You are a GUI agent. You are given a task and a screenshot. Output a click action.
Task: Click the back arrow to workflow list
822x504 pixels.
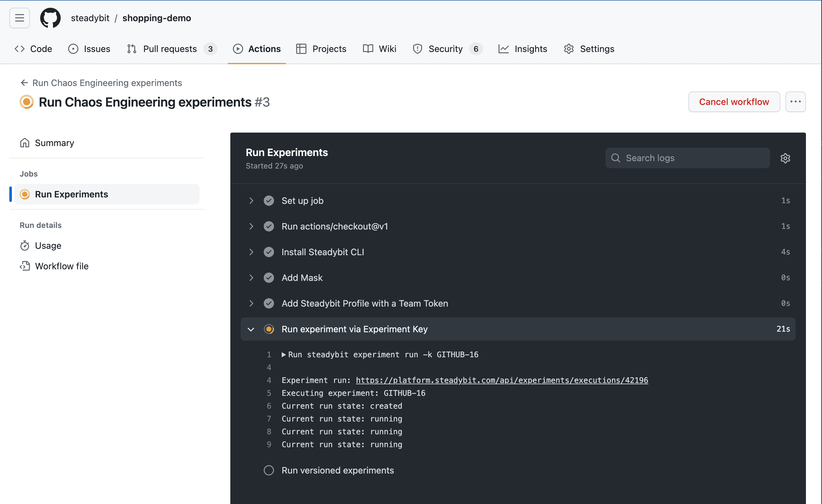click(x=24, y=83)
